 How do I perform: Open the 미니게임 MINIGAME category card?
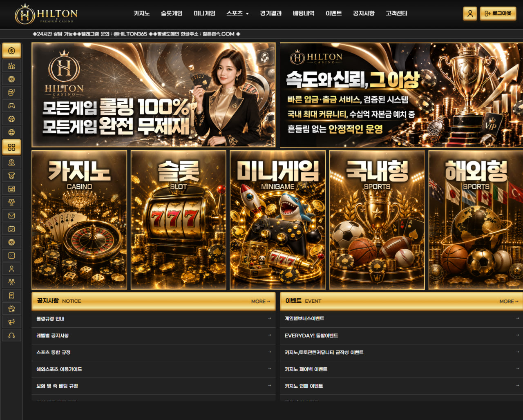pyautogui.click(x=278, y=220)
